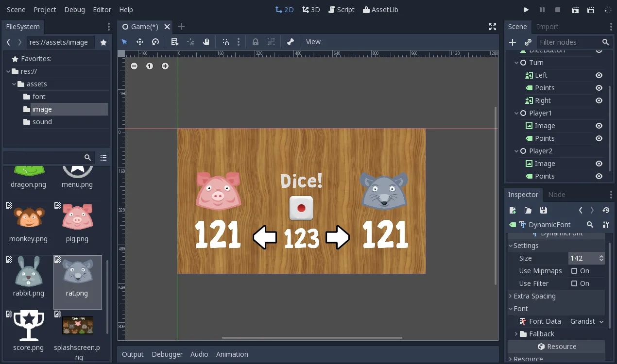Image resolution: width=617 pixels, height=364 pixels.
Task: Select the Move Mode tool
Action: (140, 42)
